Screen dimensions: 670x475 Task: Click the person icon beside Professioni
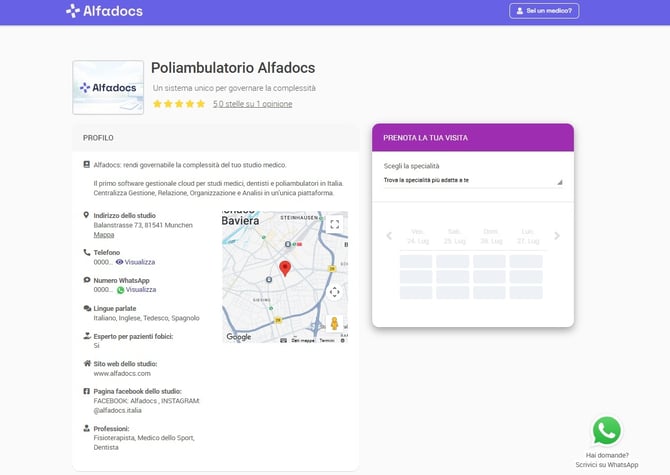86,428
